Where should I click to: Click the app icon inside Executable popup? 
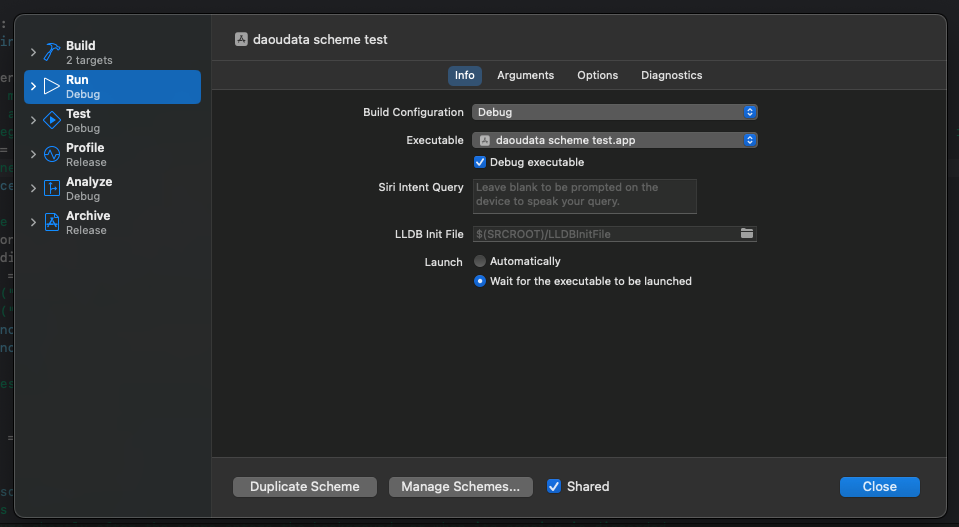484,140
